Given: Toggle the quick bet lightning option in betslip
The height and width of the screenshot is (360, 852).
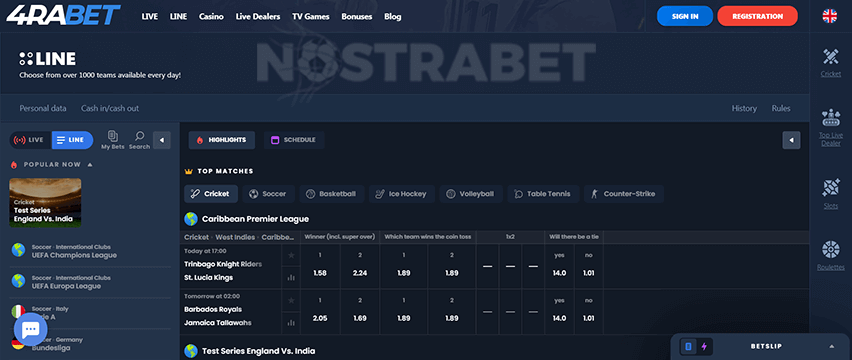Looking at the screenshot, I should click(704, 346).
